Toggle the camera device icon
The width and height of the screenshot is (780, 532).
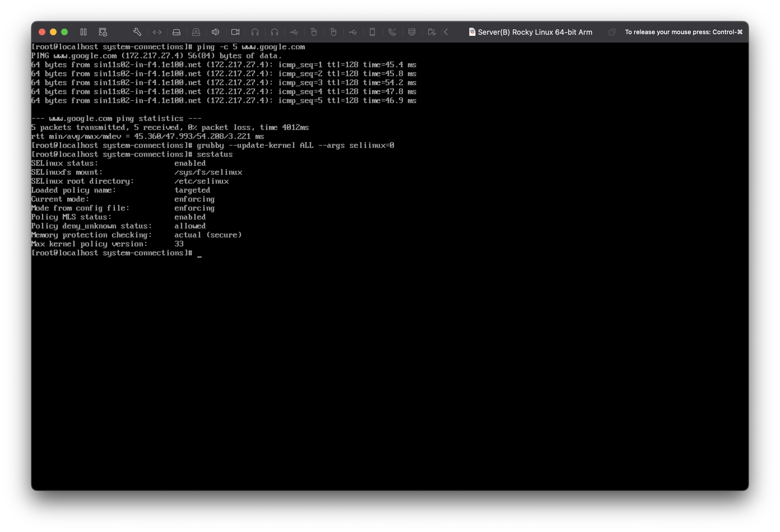point(235,32)
